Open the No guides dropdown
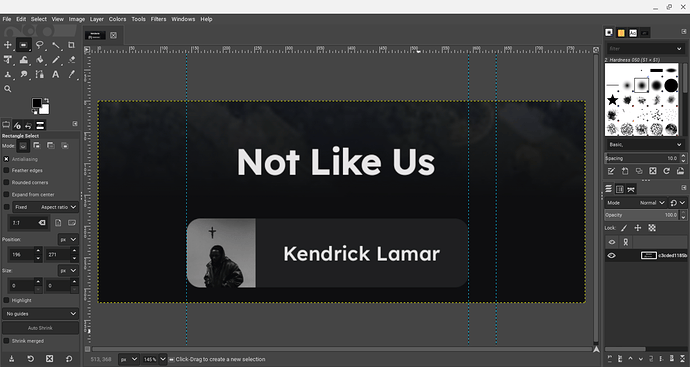This screenshot has height=367, width=690. 40,314
